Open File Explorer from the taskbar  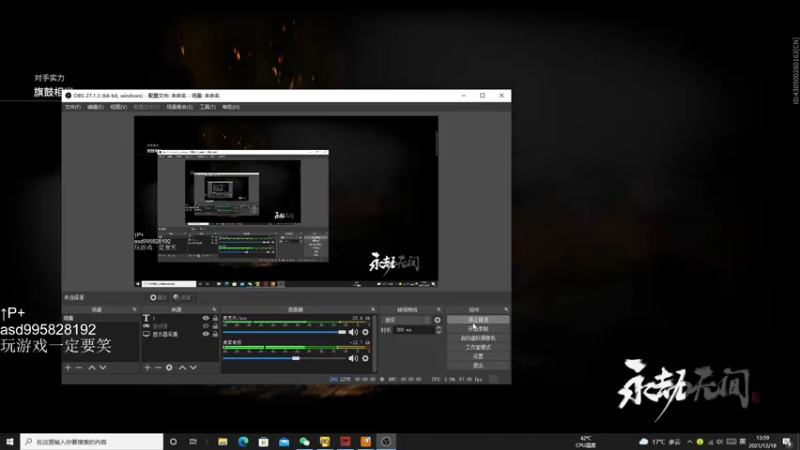(222, 441)
